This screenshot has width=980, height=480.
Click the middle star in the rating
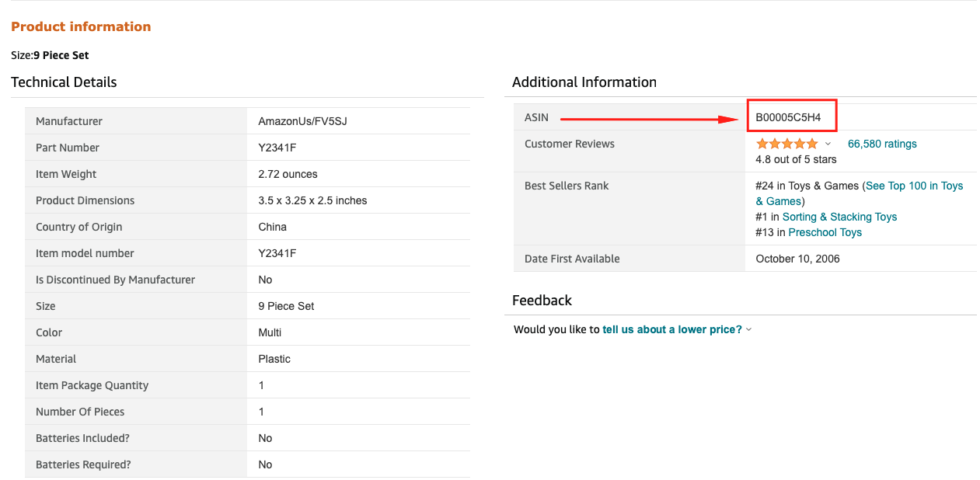787,144
